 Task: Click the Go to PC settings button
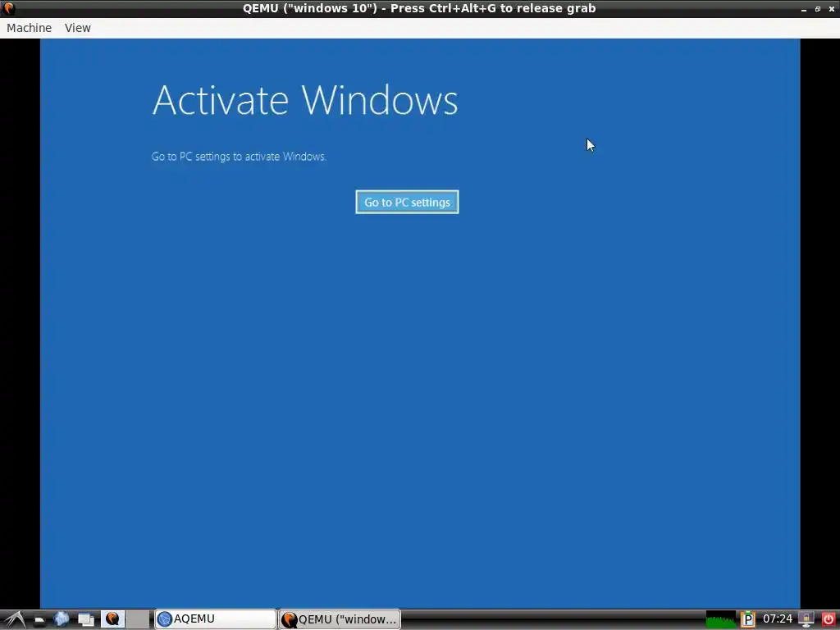(407, 202)
